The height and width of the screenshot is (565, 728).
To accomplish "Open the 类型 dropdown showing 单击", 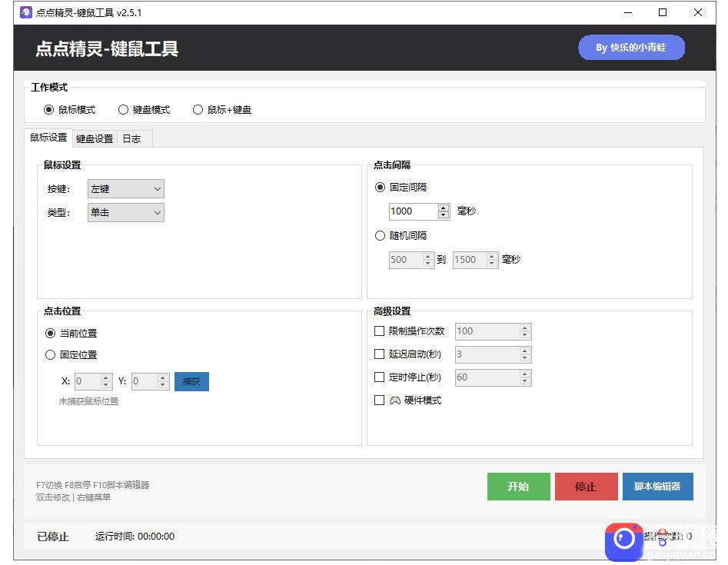I will (126, 213).
